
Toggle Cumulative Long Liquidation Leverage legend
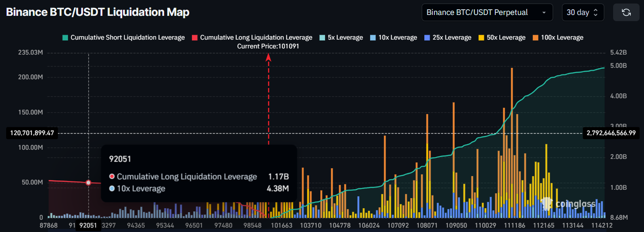click(x=252, y=37)
